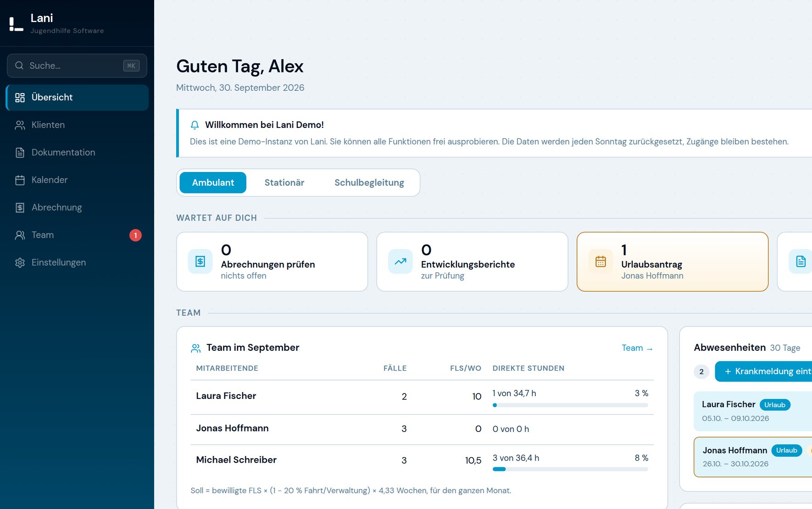Click the red Team notification badge

pos(135,235)
